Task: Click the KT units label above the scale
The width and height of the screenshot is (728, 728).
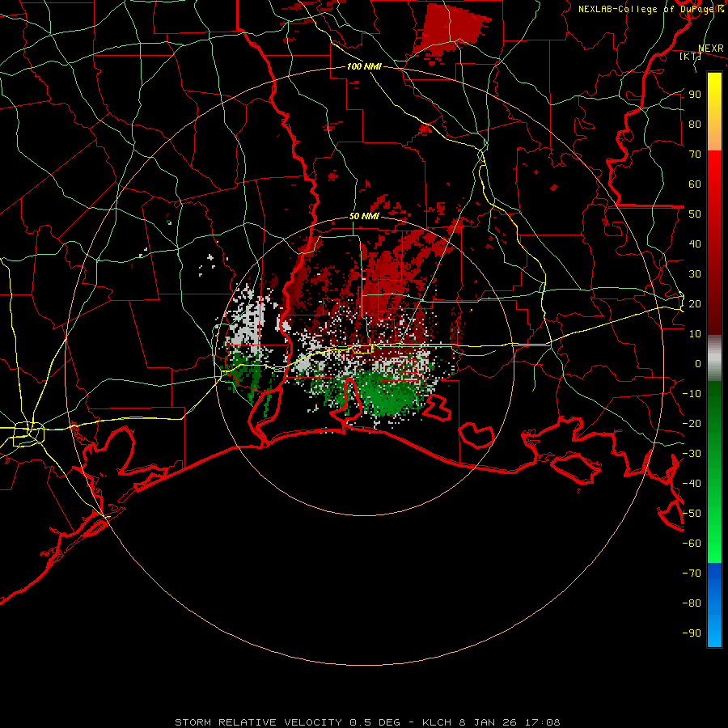Action: tap(691, 56)
